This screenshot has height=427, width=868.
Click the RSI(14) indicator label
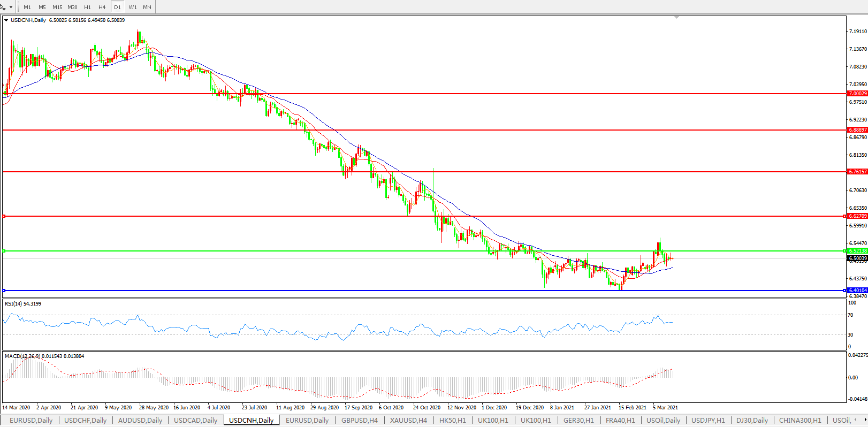[x=22, y=304]
